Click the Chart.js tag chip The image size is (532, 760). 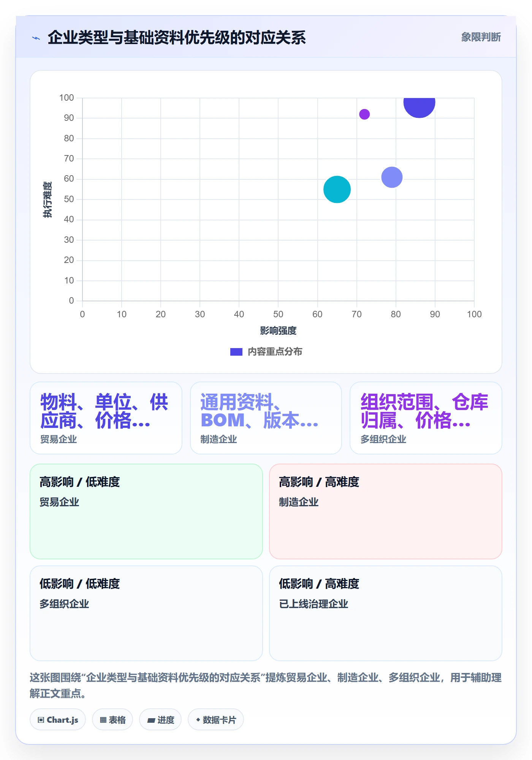pos(58,719)
